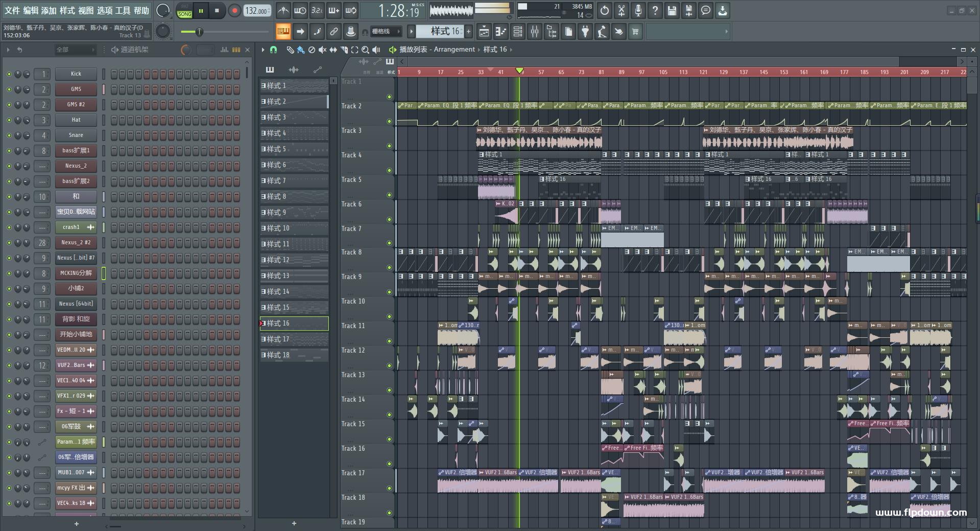Click the save project floppy icon
This screenshot has height=531, width=980.
[672, 10]
